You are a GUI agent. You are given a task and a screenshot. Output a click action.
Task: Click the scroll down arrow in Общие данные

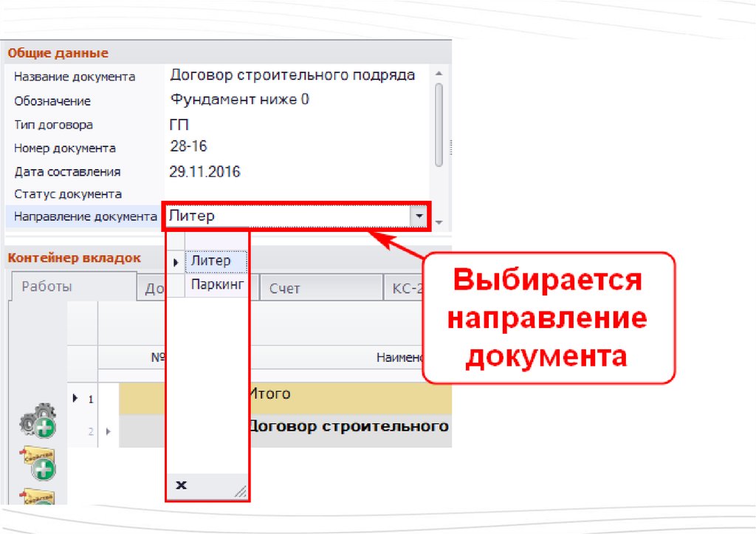(439, 222)
